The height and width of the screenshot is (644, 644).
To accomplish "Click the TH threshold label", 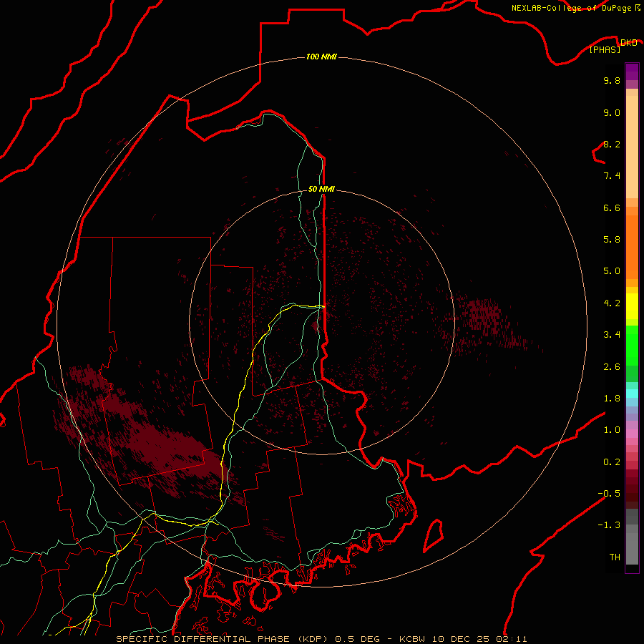I will click(x=615, y=557).
